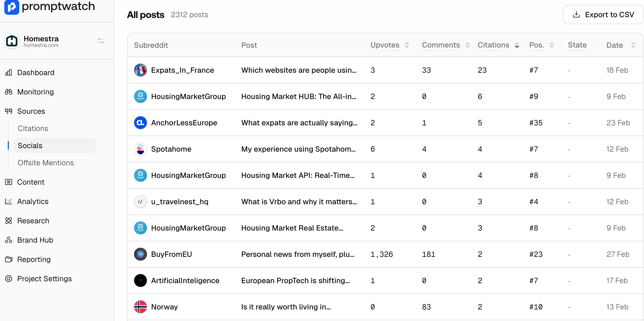Click the Monitoring binoculars icon
Screen dimensions: 644x321
point(9,92)
